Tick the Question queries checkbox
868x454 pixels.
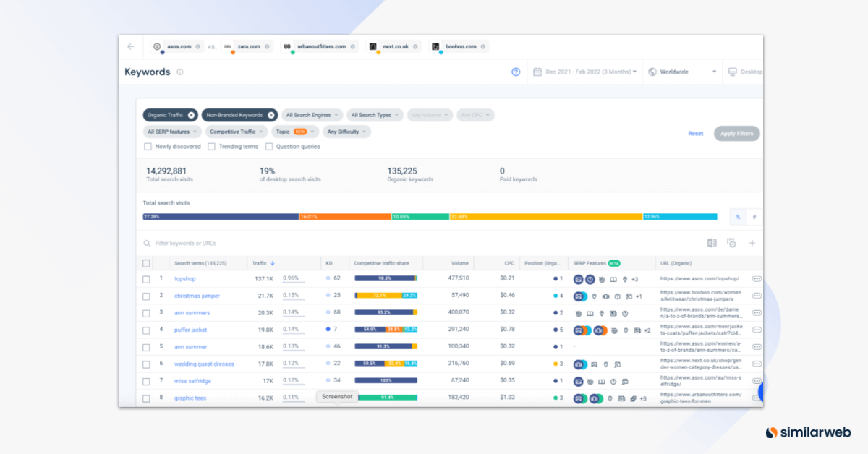[269, 147]
